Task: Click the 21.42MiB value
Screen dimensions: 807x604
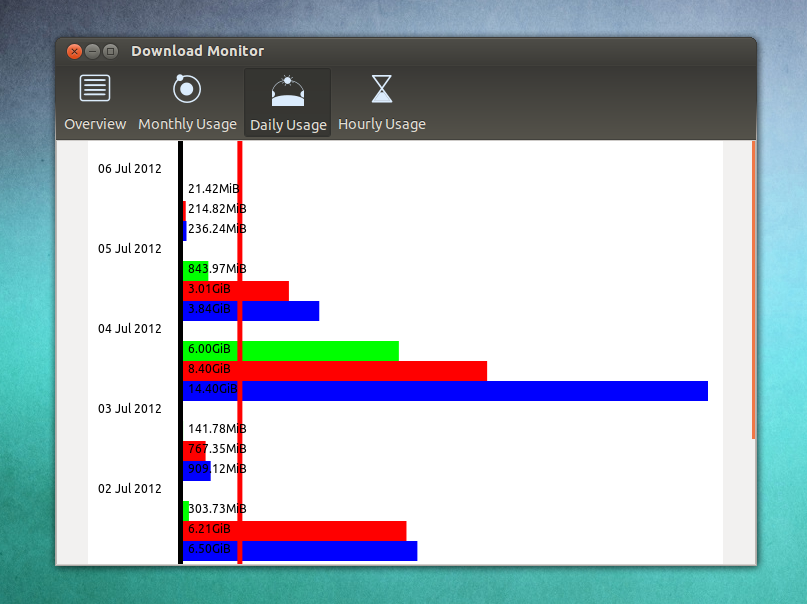Action: [x=214, y=189]
